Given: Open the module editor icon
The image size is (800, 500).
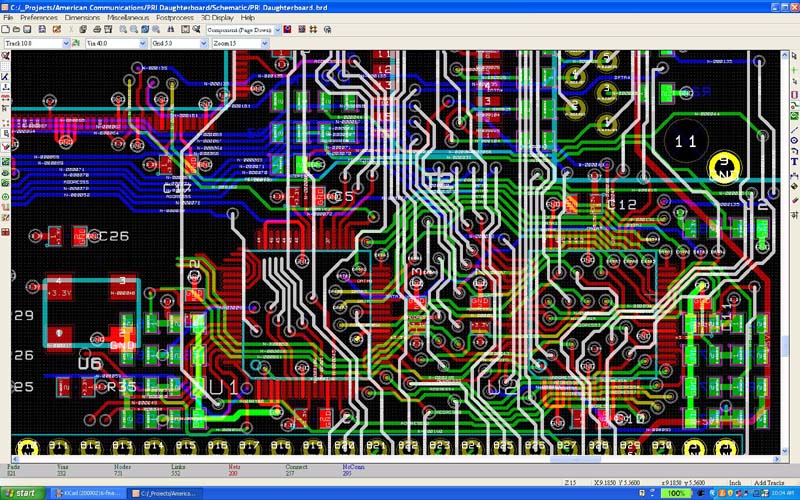Looking at the screenshot, I should 57,30.
